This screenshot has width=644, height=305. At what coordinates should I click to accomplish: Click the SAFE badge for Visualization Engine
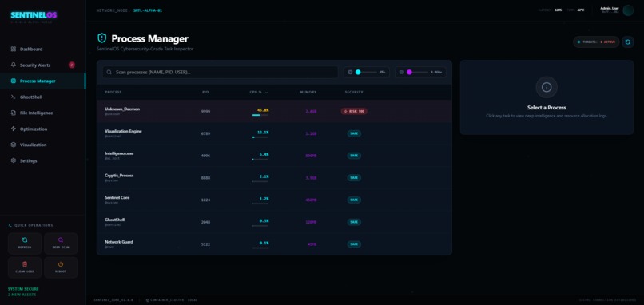coord(354,133)
